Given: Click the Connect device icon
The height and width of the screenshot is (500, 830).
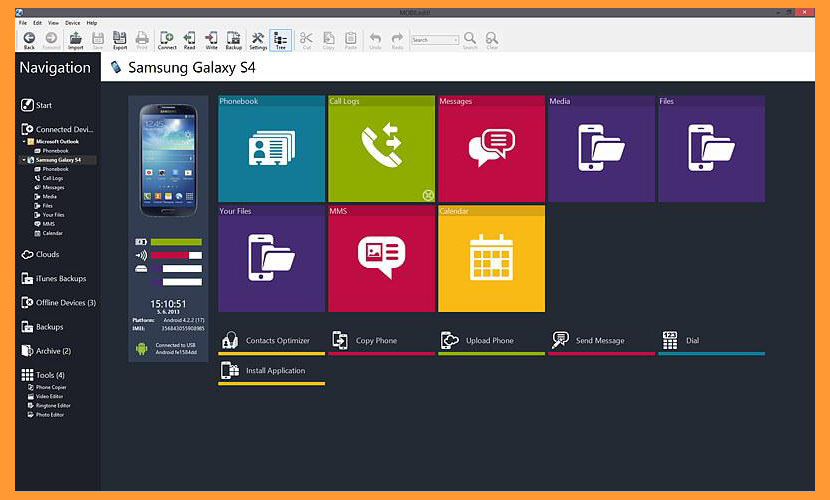Looking at the screenshot, I should point(167,40).
